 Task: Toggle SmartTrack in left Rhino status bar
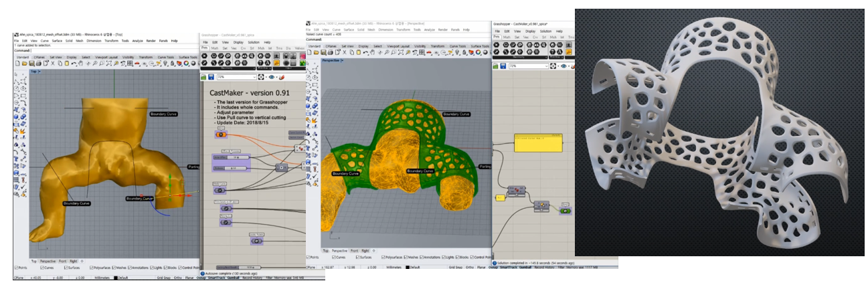click(217, 277)
